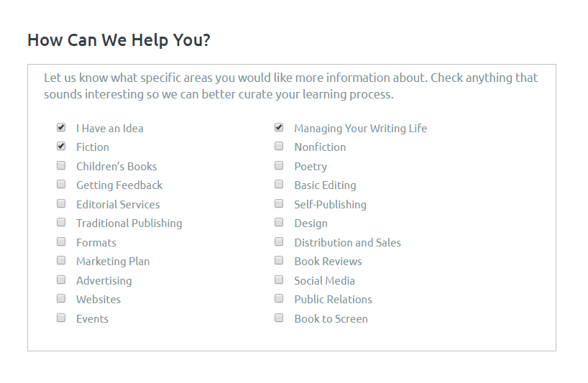Enable the Getting Feedback option
This screenshot has height=383, width=588.
point(61,185)
